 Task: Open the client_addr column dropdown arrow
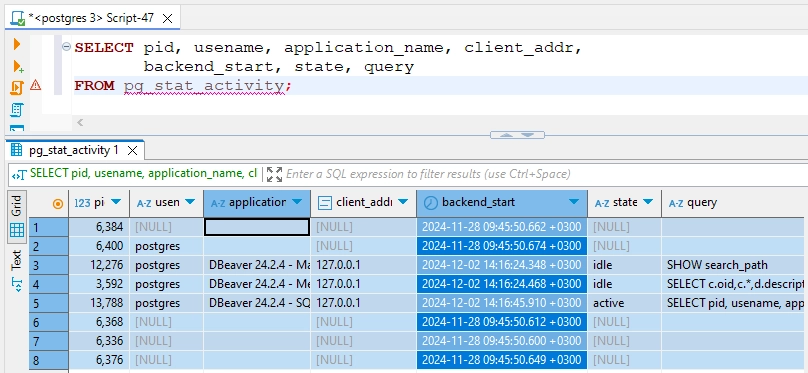coord(403,202)
